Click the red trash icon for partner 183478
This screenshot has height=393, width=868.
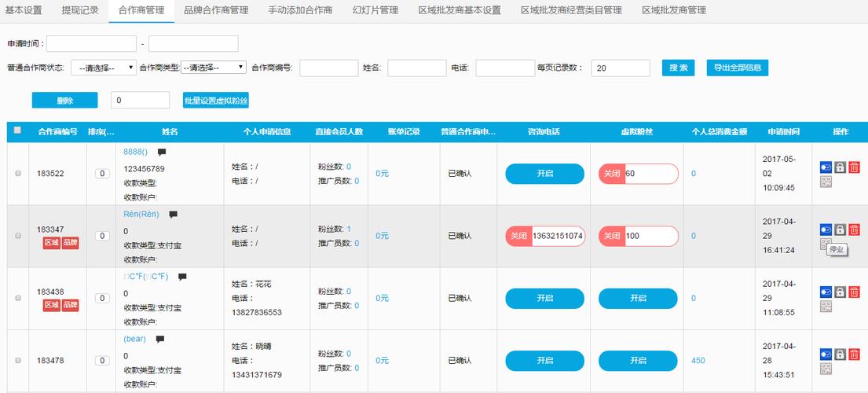coord(854,354)
